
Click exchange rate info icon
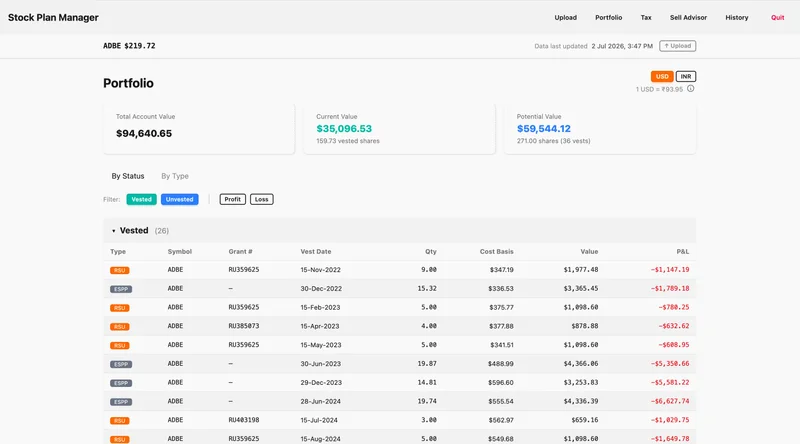point(690,89)
